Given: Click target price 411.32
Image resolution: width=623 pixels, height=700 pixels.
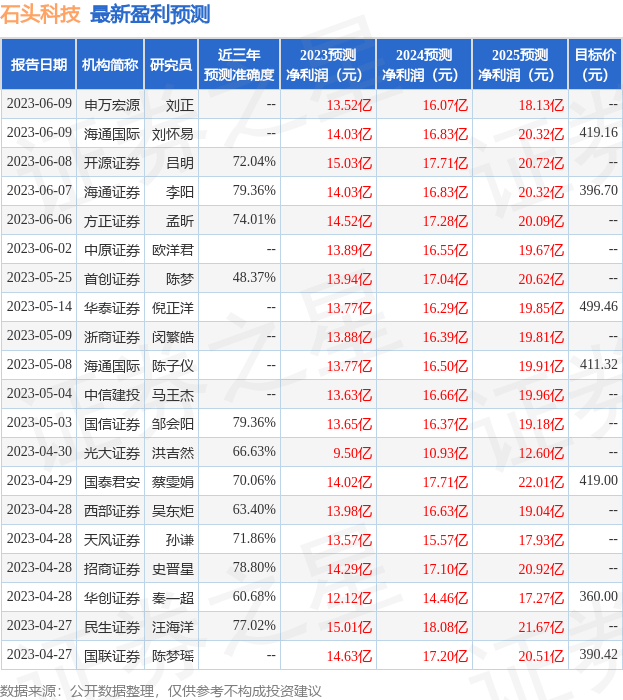Looking at the screenshot, I should pos(598,365).
